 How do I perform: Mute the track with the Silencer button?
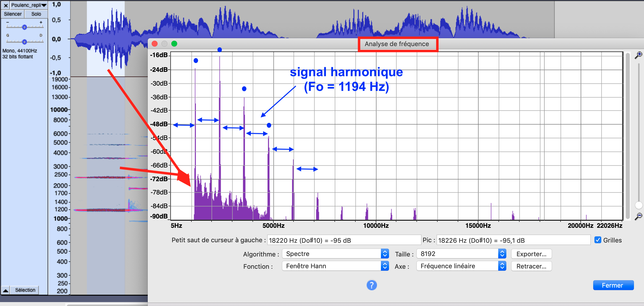click(x=13, y=14)
